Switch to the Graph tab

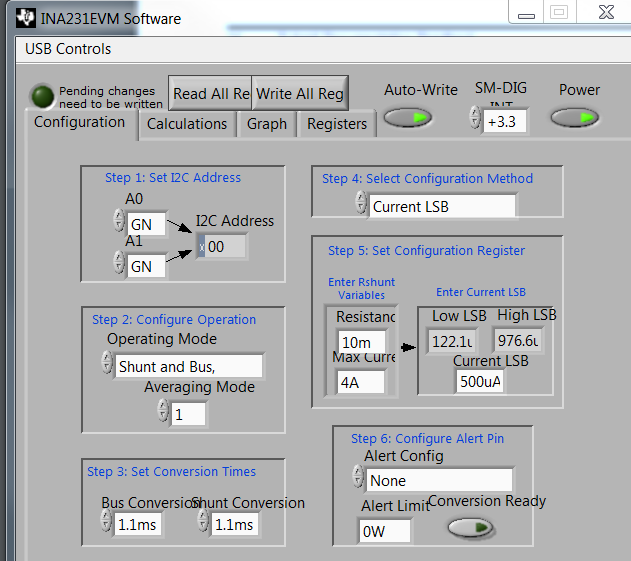pos(267,124)
